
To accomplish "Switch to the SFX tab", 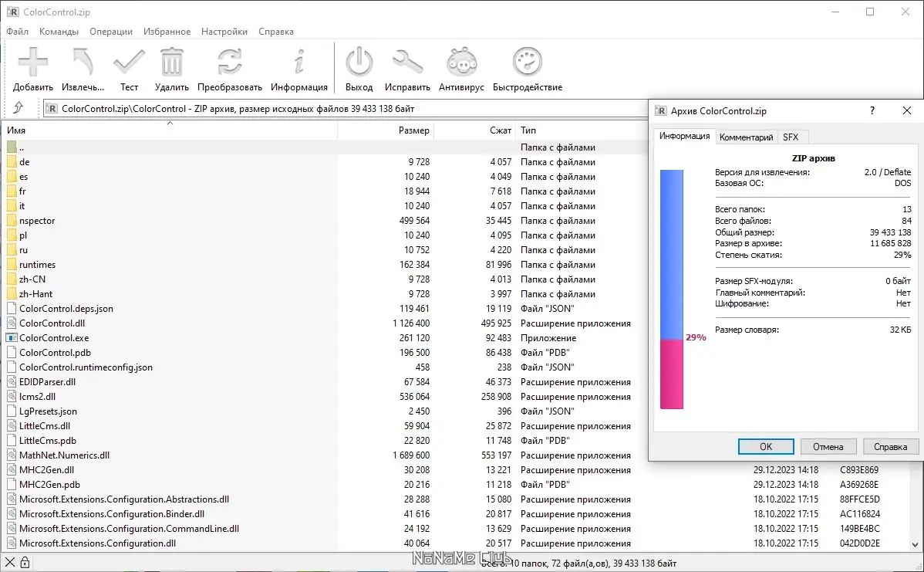I will coord(792,137).
